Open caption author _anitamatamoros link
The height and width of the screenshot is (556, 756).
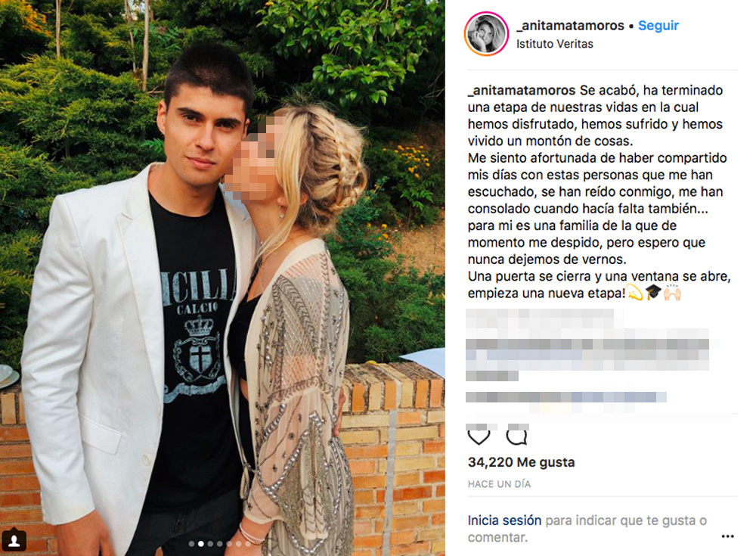coord(522,90)
